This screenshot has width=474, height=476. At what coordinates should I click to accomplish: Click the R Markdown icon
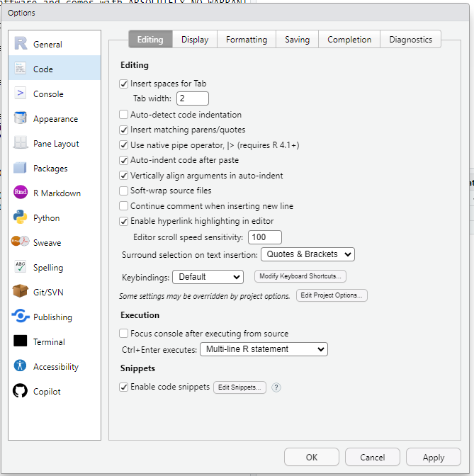pyautogui.click(x=21, y=193)
